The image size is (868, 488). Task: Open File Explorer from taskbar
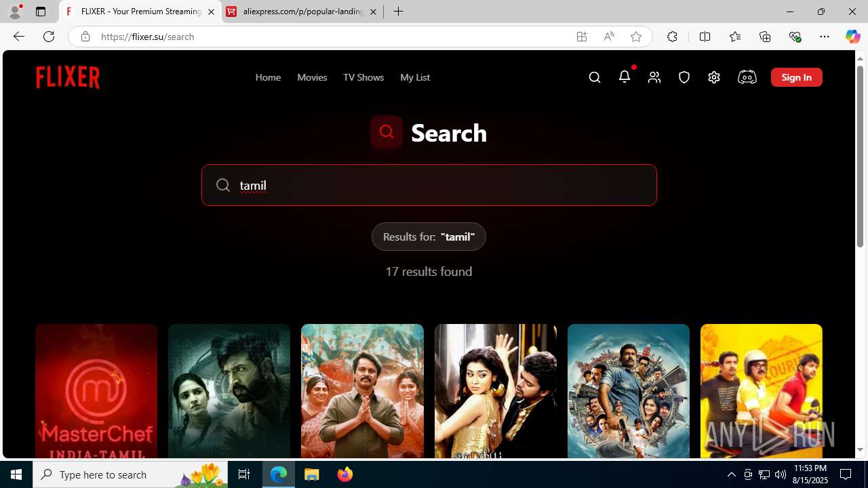pyautogui.click(x=312, y=474)
